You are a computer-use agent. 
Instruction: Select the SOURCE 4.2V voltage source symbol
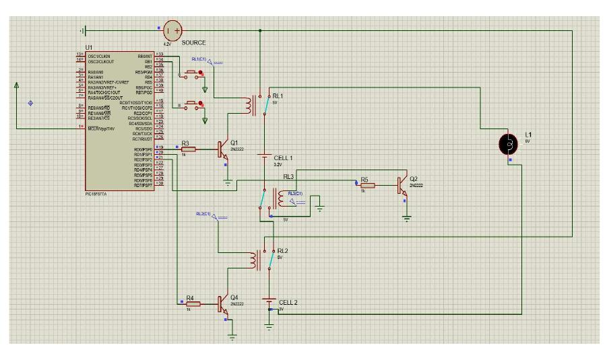pyautogui.click(x=172, y=30)
